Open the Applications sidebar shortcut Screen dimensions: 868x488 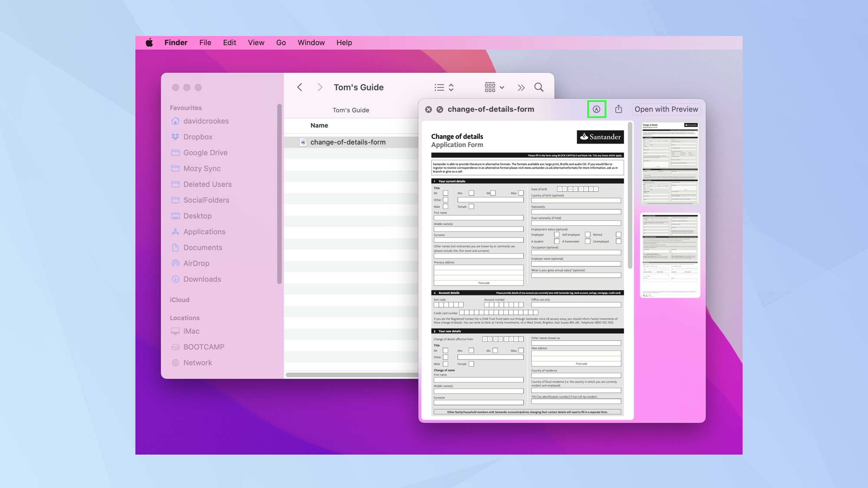tap(204, 231)
